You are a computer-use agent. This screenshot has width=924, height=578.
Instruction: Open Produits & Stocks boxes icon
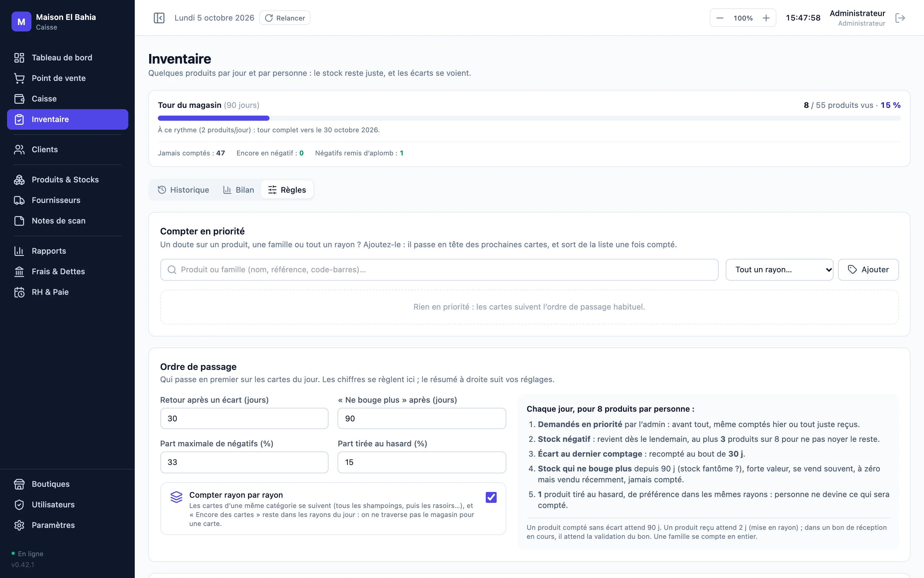click(x=19, y=180)
